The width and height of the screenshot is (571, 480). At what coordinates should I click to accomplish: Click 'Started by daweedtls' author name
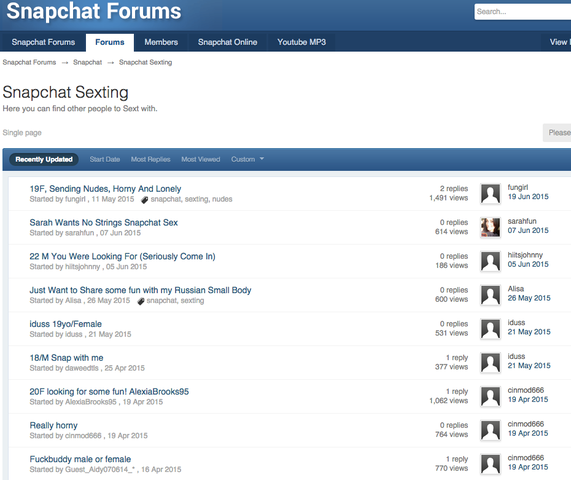point(82,368)
